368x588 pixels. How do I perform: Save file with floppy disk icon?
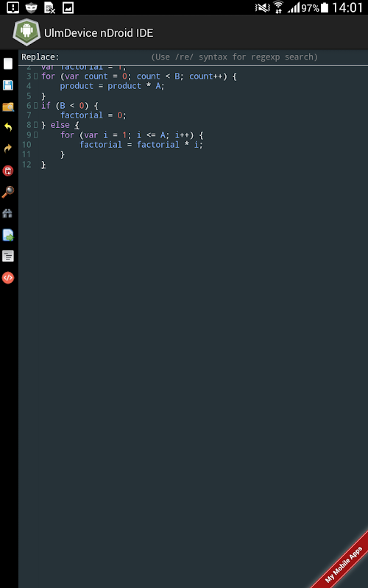[8, 85]
